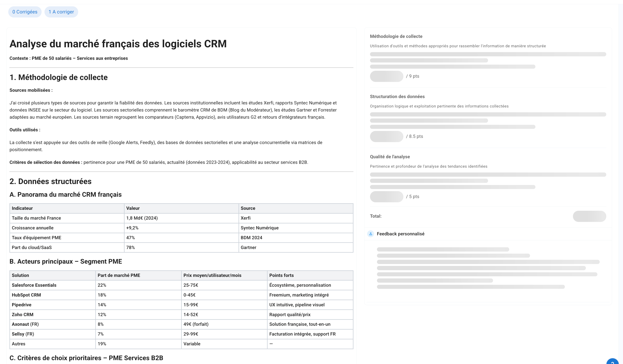Click subheading "C. Critères de choix prioritaires"
Viewport: 623px width, 364px height.
(x=86, y=358)
